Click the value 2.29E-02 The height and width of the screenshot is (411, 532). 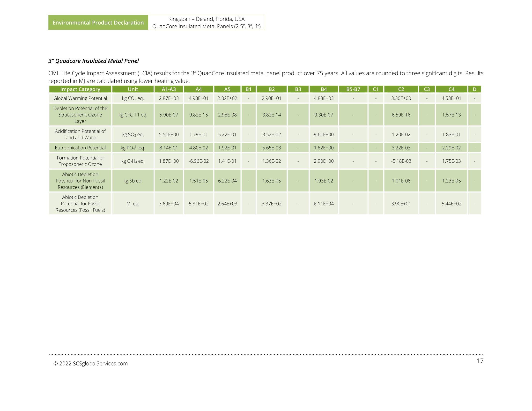coord(452,148)
